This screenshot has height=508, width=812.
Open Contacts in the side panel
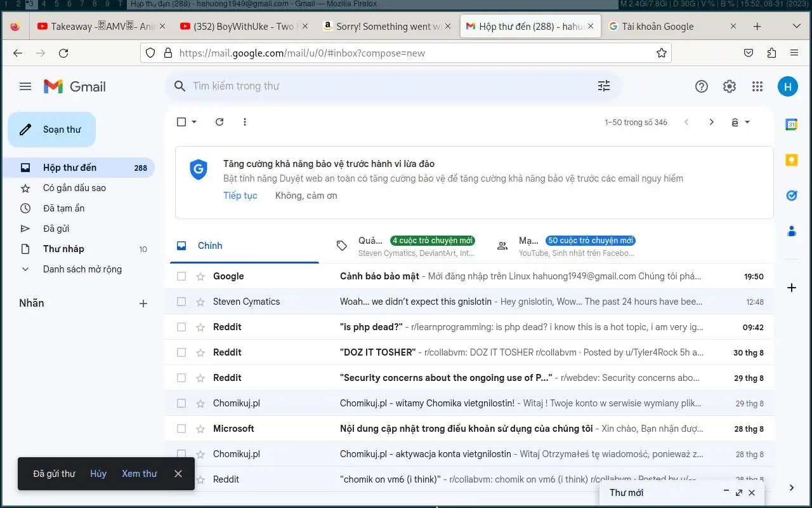pos(792,231)
